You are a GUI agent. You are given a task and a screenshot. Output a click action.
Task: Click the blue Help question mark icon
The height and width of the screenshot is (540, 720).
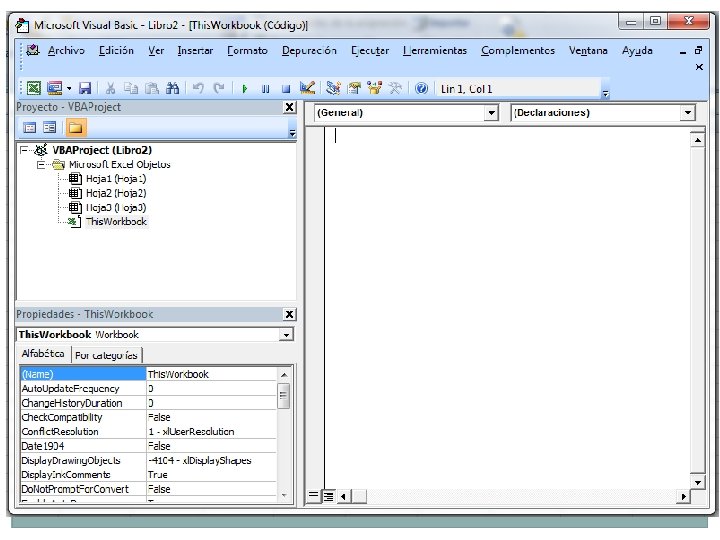coord(421,88)
